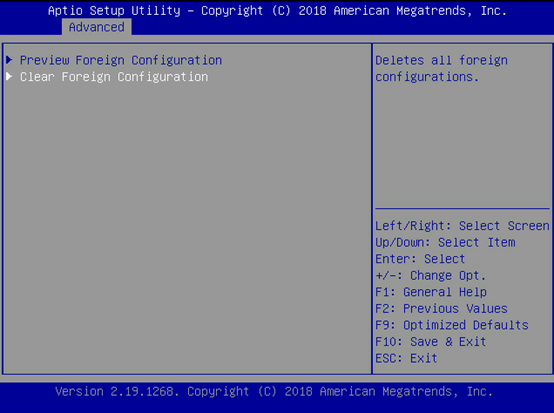Click the 'Deletes all foreign configurations' help text

point(441,69)
